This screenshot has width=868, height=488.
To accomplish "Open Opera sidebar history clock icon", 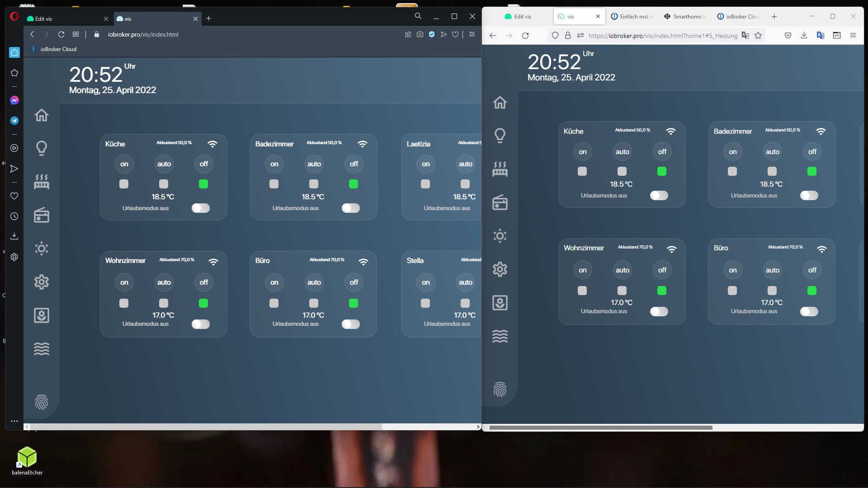I will pyautogui.click(x=14, y=216).
